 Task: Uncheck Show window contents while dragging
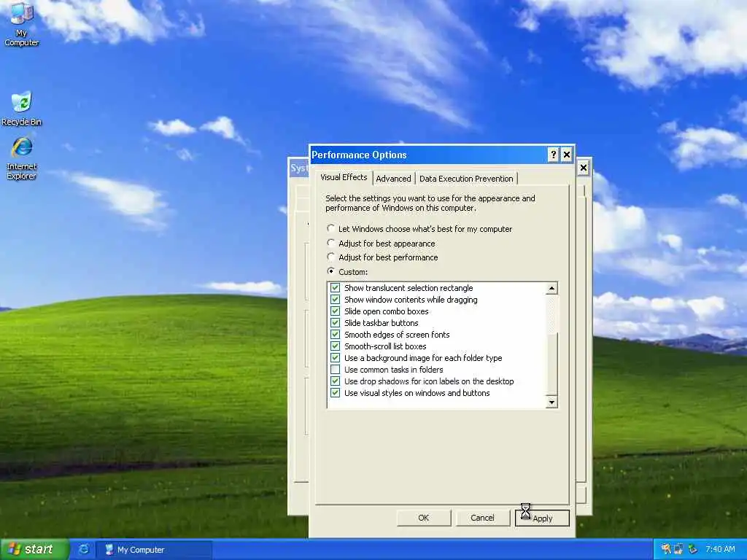(335, 300)
